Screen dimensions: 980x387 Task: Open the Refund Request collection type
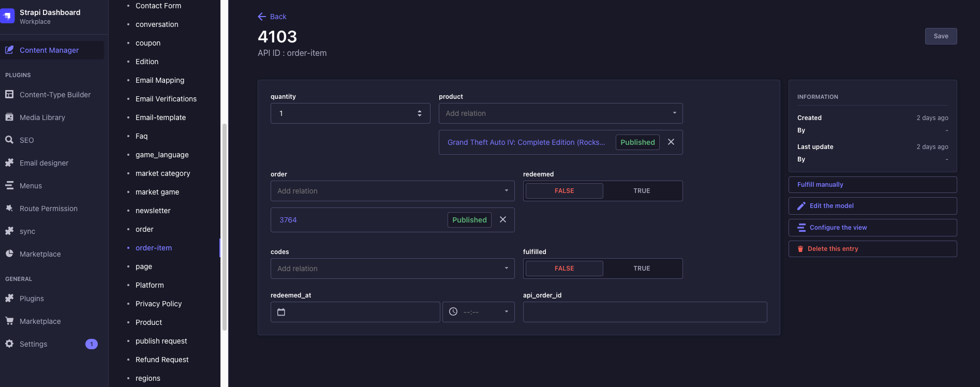162,360
